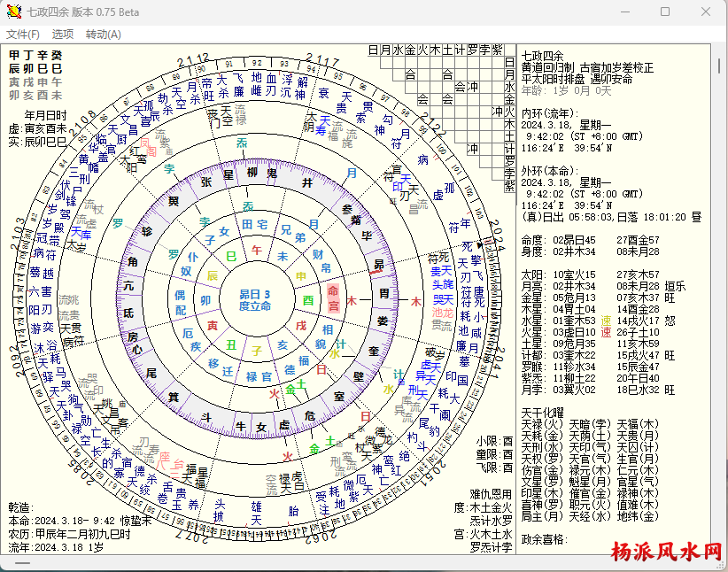728x572 pixels.
Task: Click the center 昴日 3 度立命 text
Action: pyautogui.click(x=254, y=300)
